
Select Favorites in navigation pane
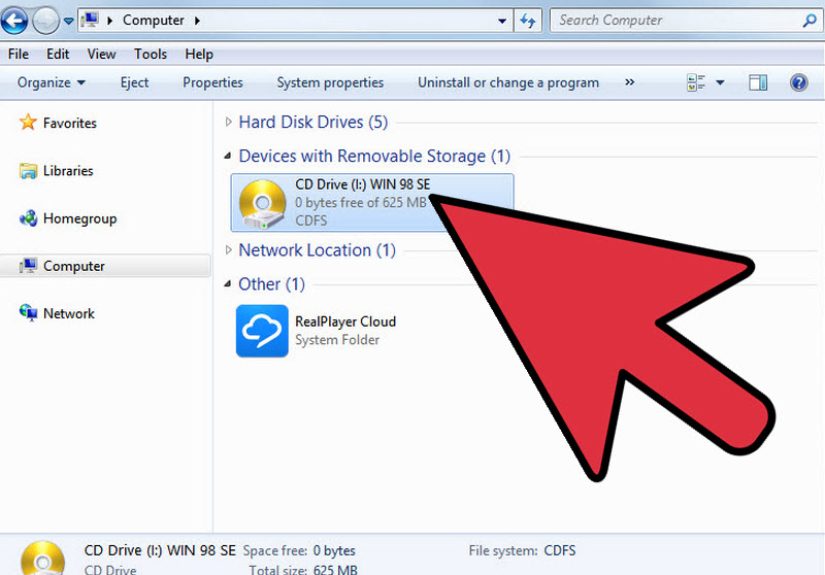[70, 123]
